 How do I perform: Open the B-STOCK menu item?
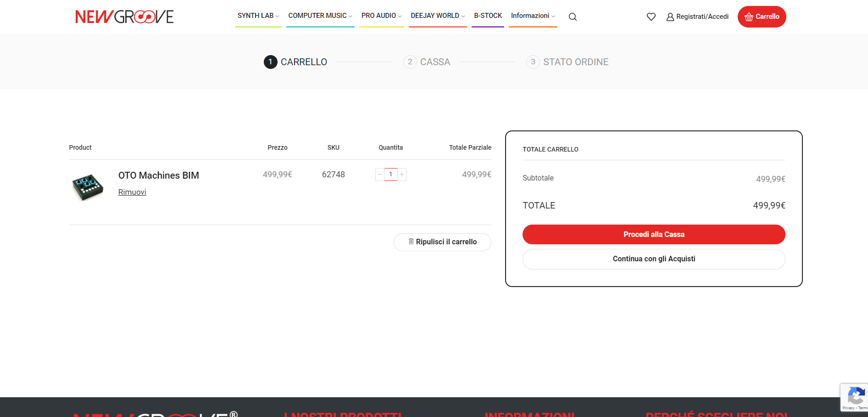click(488, 16)
